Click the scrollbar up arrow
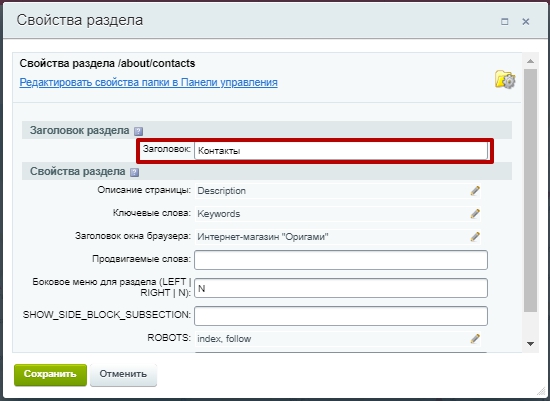 click(x=530, y=61)
